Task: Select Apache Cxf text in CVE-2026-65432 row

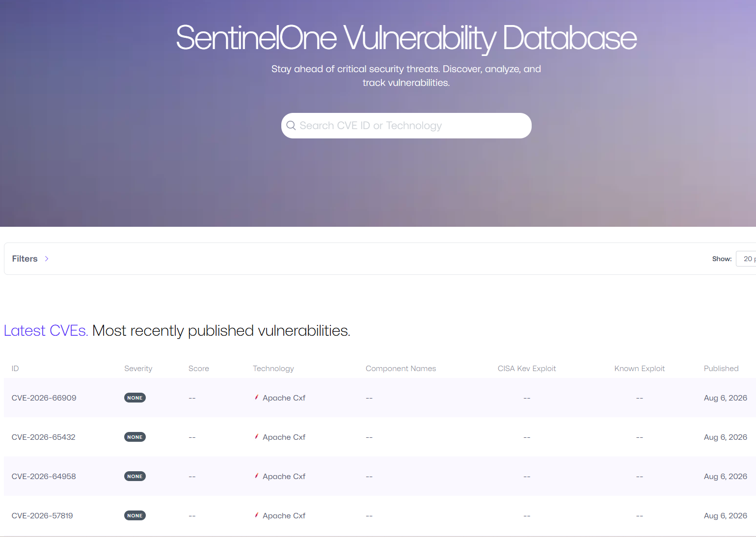Action: [x=284, y=437]
